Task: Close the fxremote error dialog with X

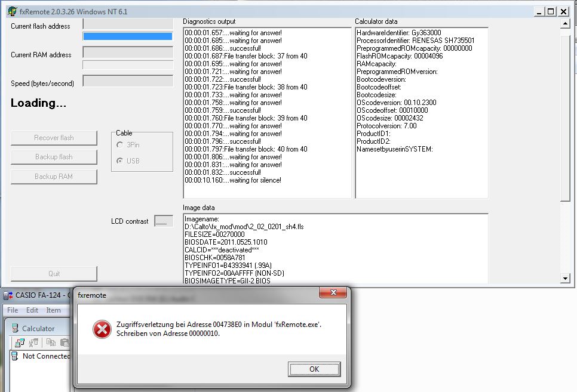Action: pos(333,292)
